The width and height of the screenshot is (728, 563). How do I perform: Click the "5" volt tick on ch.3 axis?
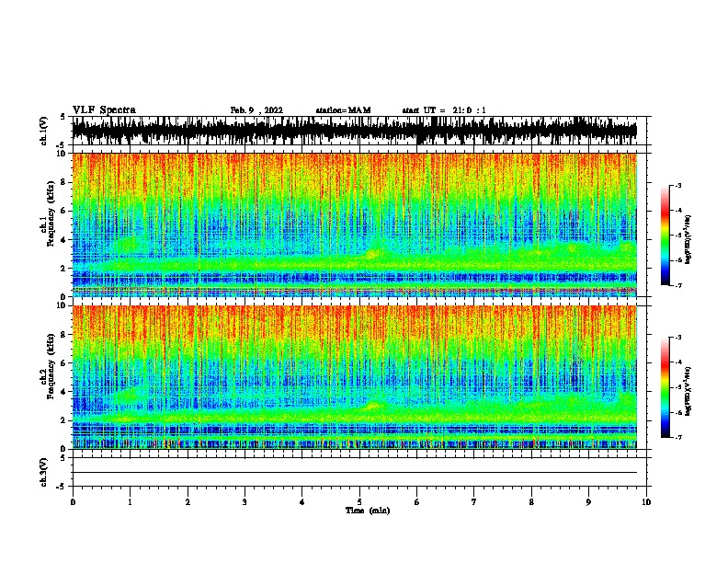[63, 457]
